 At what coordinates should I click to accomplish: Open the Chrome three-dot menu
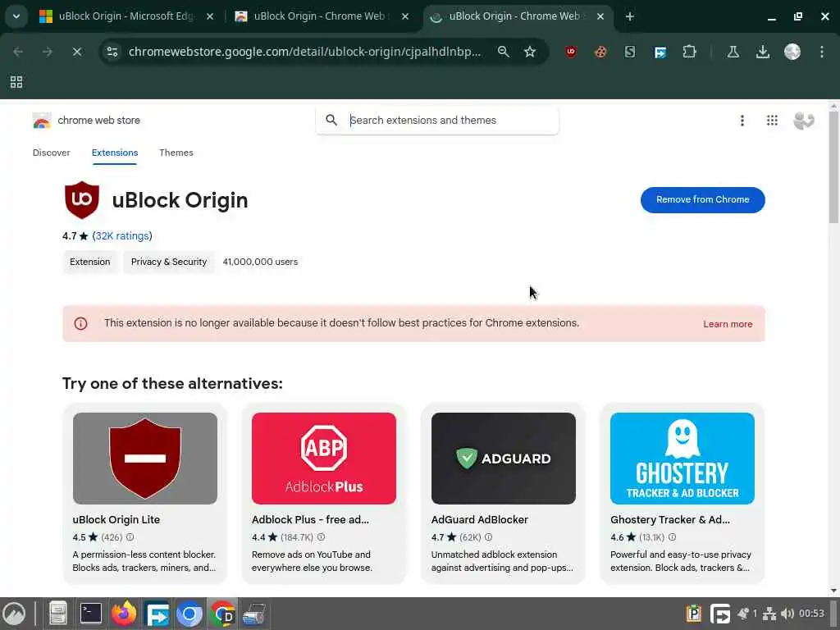click(x=822, y=52)
